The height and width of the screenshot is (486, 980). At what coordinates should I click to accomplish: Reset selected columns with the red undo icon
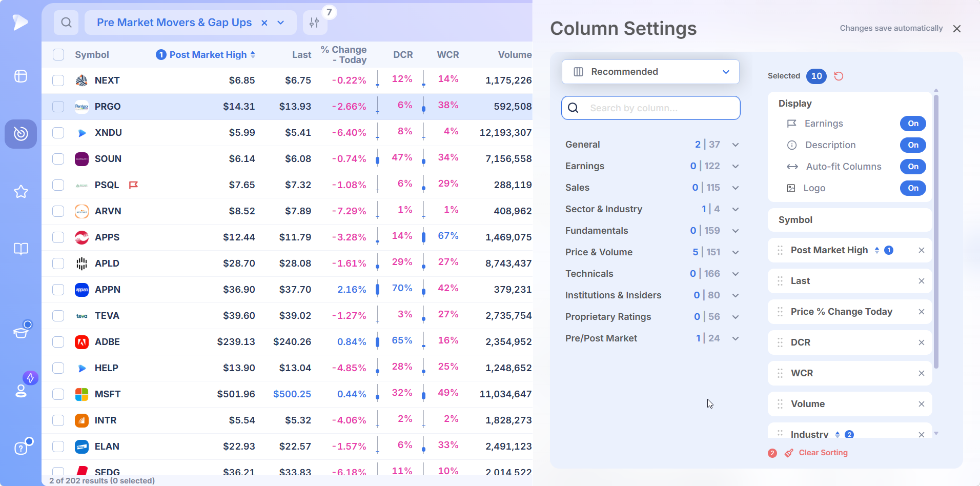click(839, 76)
